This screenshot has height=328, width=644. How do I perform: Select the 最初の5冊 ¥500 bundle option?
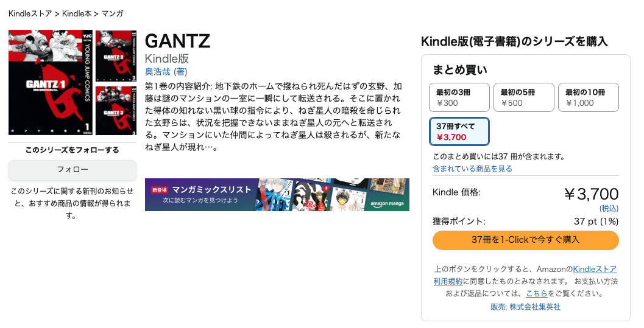tap(523, 97)
